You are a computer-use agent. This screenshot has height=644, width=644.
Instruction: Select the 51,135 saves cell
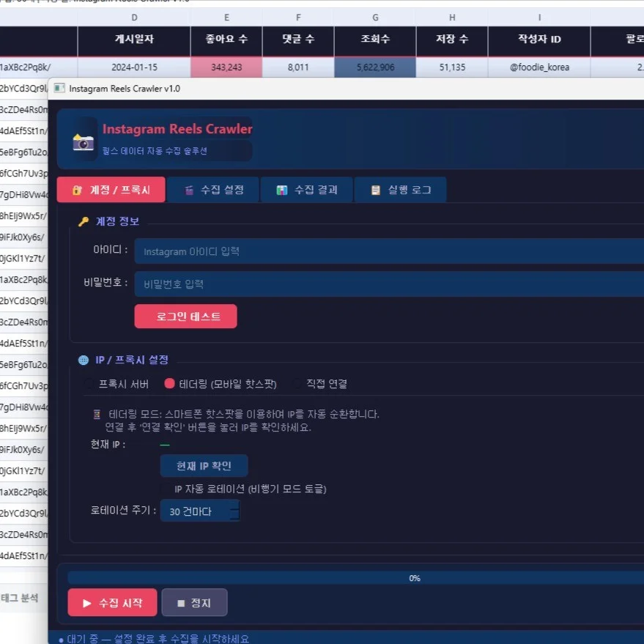coord(452,67)
